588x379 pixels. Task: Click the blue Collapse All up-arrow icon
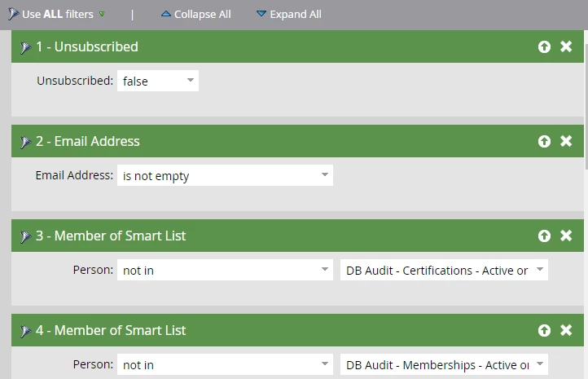pyautogui.click(x=166, y=14)
